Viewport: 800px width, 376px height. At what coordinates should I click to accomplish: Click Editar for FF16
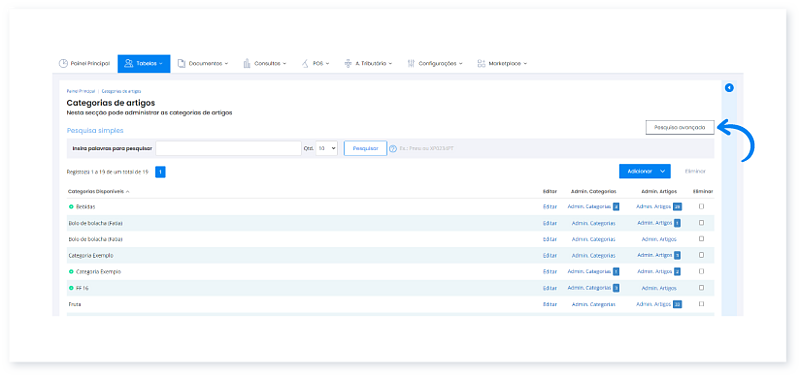tap(550, 288)
